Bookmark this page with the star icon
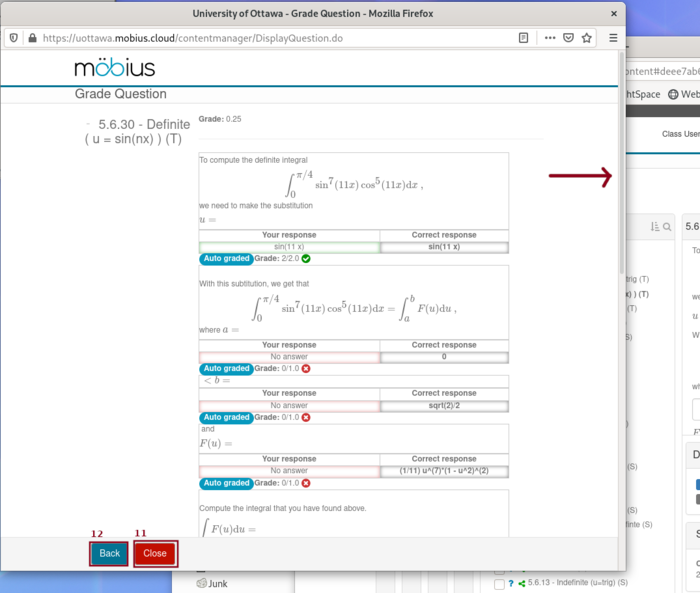This screenshot has height=593, width=700. (587, 38)
